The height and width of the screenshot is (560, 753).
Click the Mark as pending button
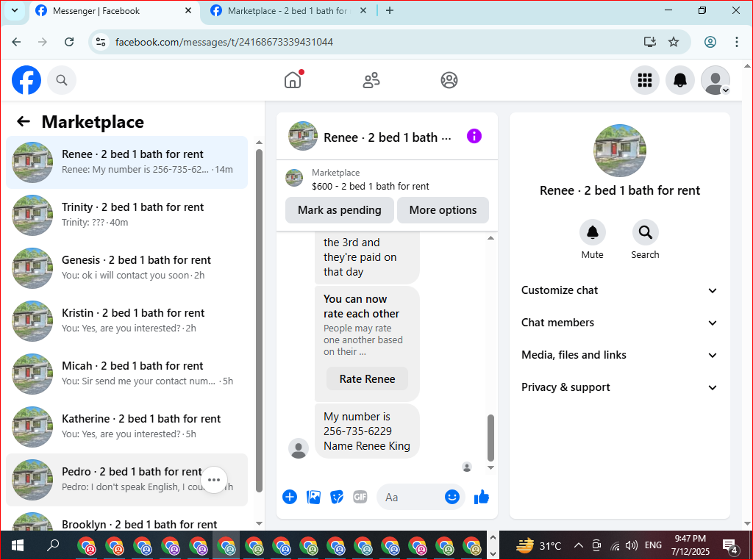point(340,210)
